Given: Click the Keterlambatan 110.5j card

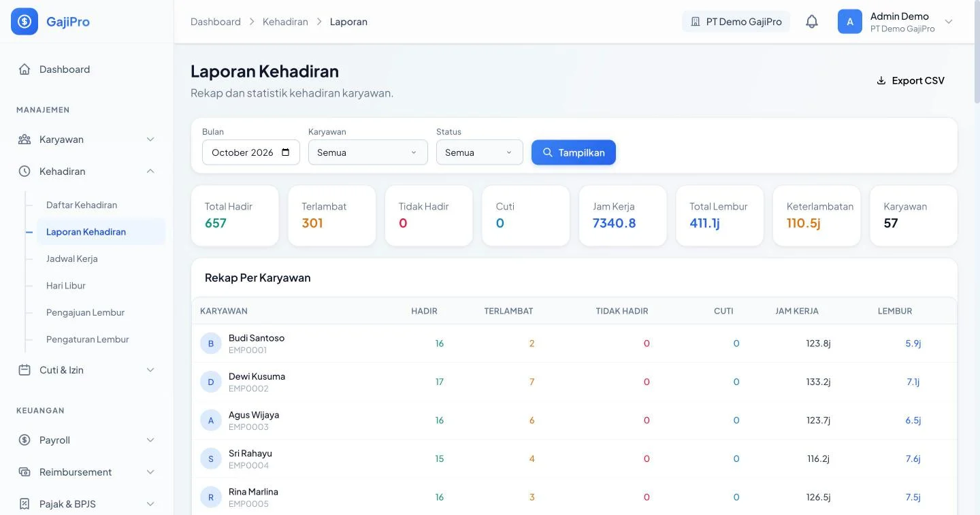Looking at the screenshot, I should click(817, 216).
